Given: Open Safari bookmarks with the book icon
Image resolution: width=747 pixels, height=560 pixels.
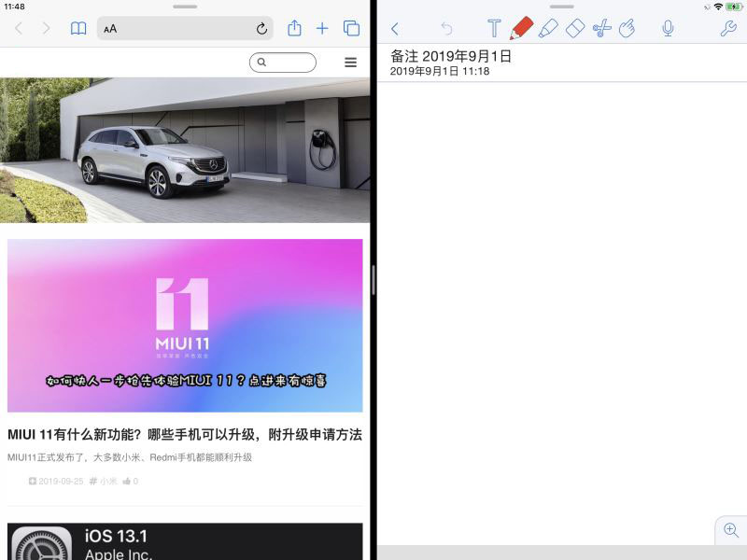Looking at the screenshot, I should click(78, 28).
